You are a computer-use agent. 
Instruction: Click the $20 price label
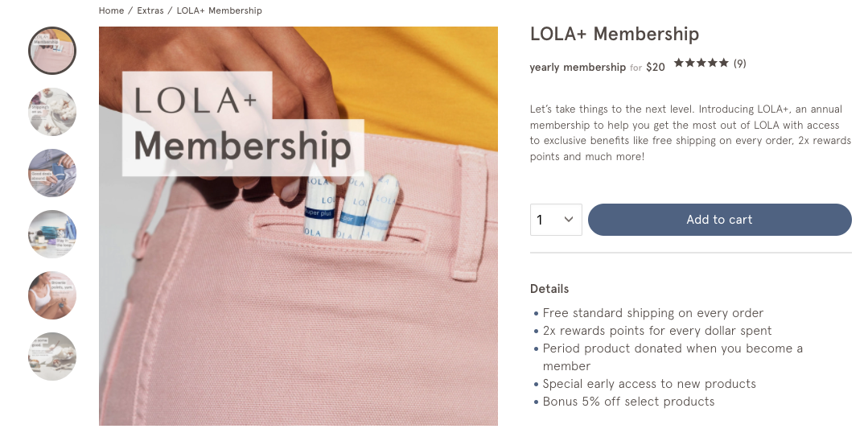click(656, 68)
